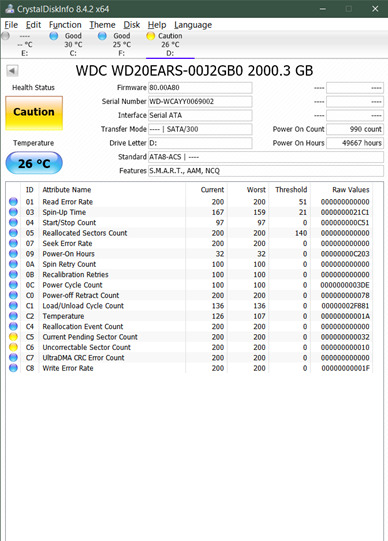Click the Interface field Serial ATA
Viewport: 388px width, 541px height.
pyautogui.click(x=200, y=115)
